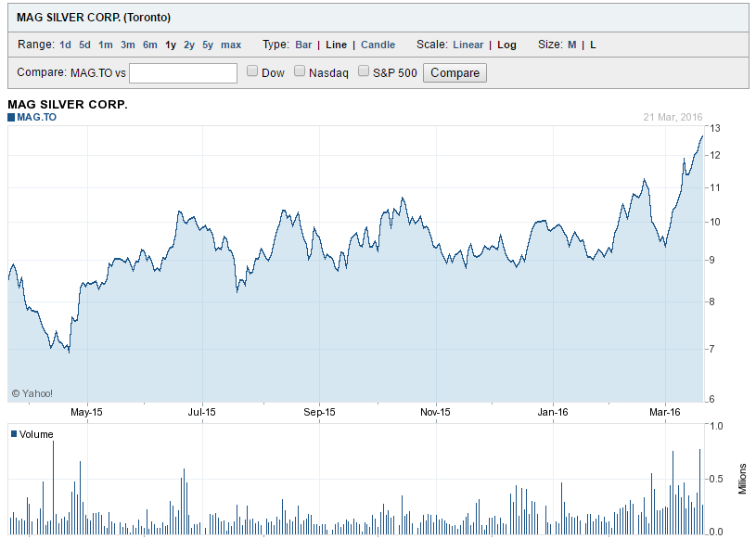Enable the Dow comparison checkbox

click(251, 71)
